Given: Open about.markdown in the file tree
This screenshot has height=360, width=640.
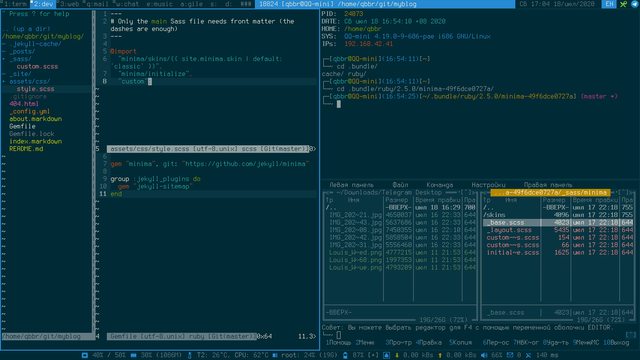Looking at the screenshot, I should 36,119.
